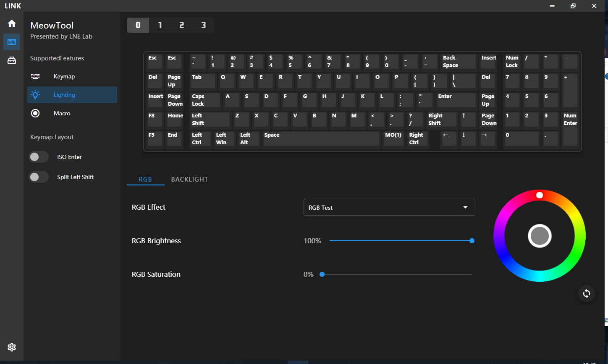Open the RGB Effect dropdown

coord(389,207)
